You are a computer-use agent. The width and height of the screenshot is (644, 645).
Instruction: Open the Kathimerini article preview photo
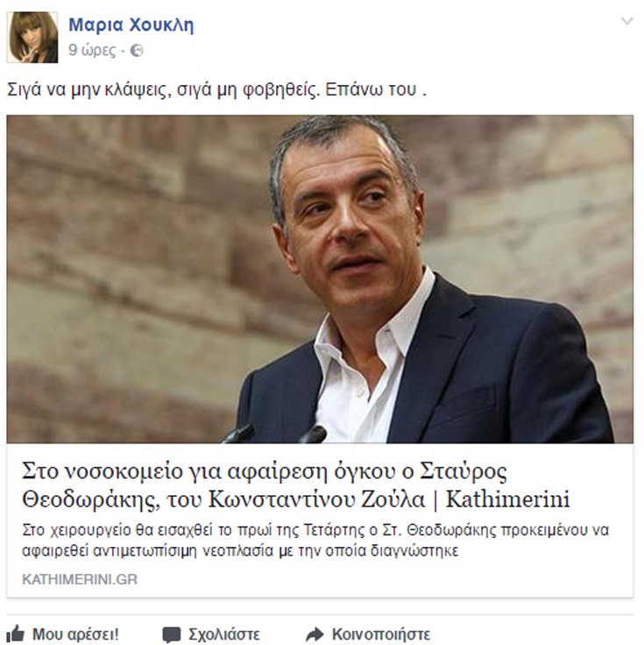click(320, 280)
